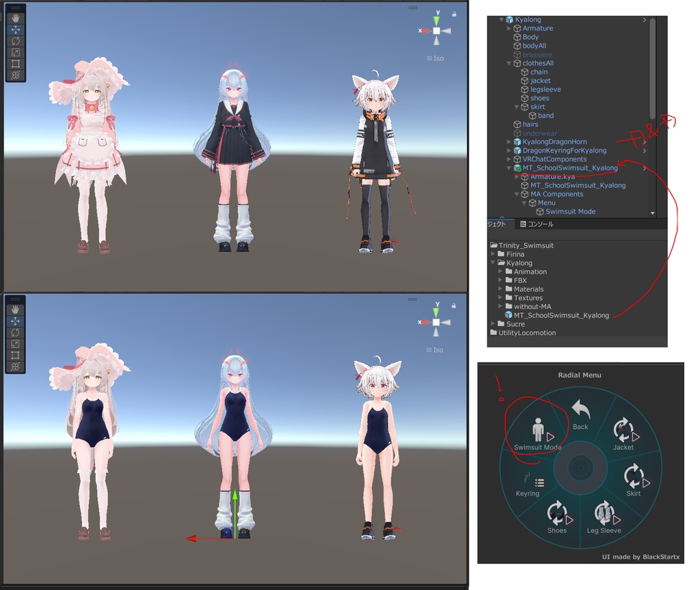Open Keyring submenu in the Radial Menu
Screen dimensions: 700x590
pos(528,485)
